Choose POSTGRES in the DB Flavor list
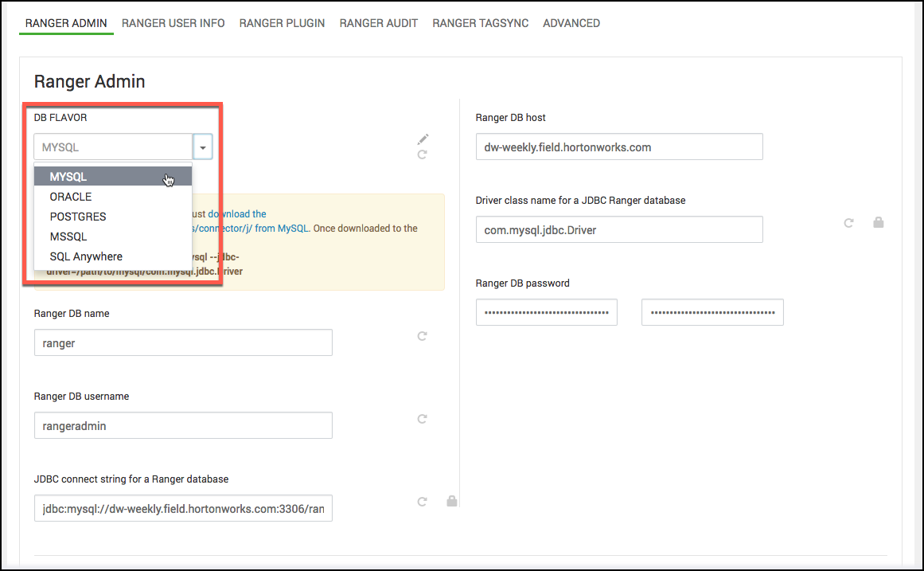924x571 pixels. click(78, 217)
